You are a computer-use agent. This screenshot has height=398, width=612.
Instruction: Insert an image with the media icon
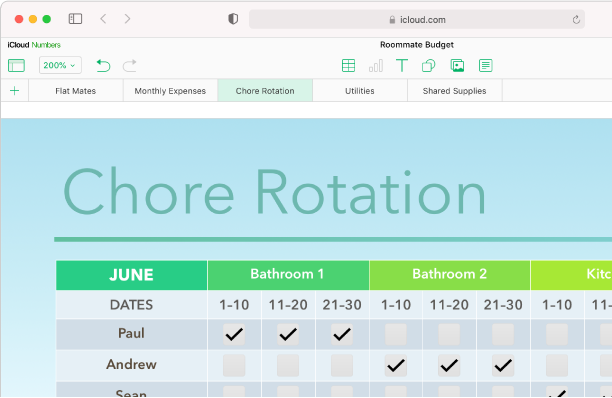(x=457, y=65)
